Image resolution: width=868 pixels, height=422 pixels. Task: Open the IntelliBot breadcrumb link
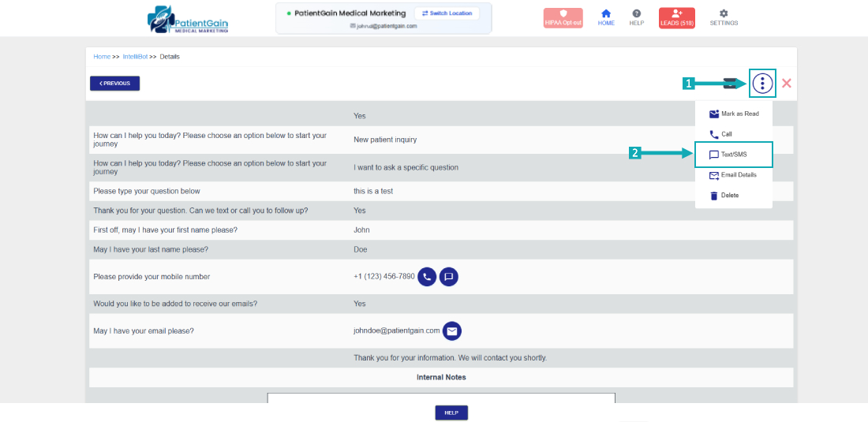click(135, 57)
